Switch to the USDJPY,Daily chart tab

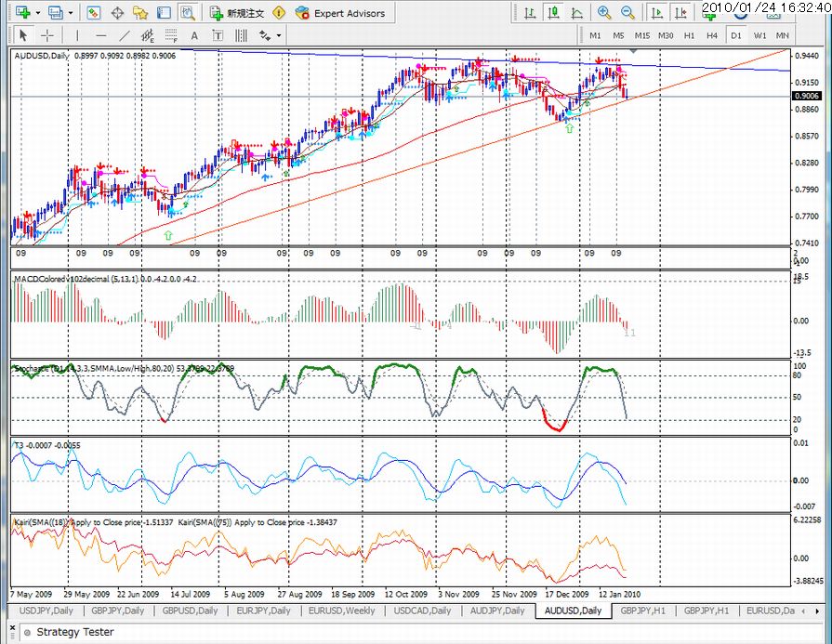pyautogui.click(x=46, y=611)
